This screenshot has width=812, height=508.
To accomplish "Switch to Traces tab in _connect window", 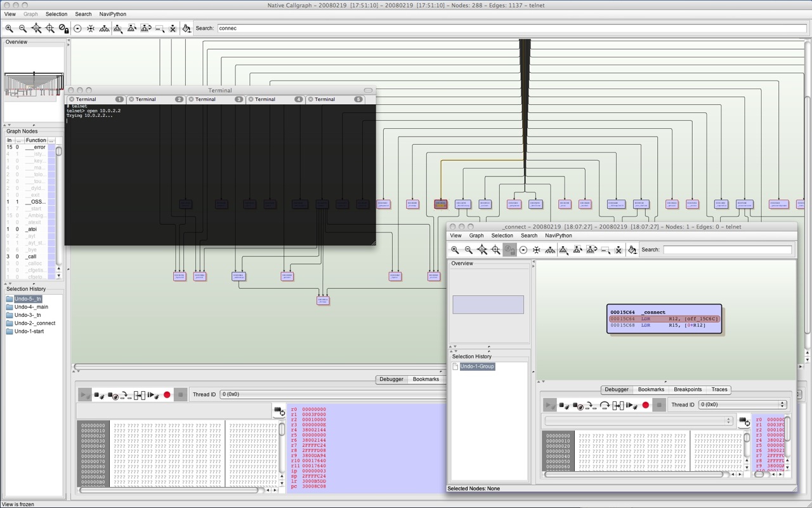I will (719, 389).
